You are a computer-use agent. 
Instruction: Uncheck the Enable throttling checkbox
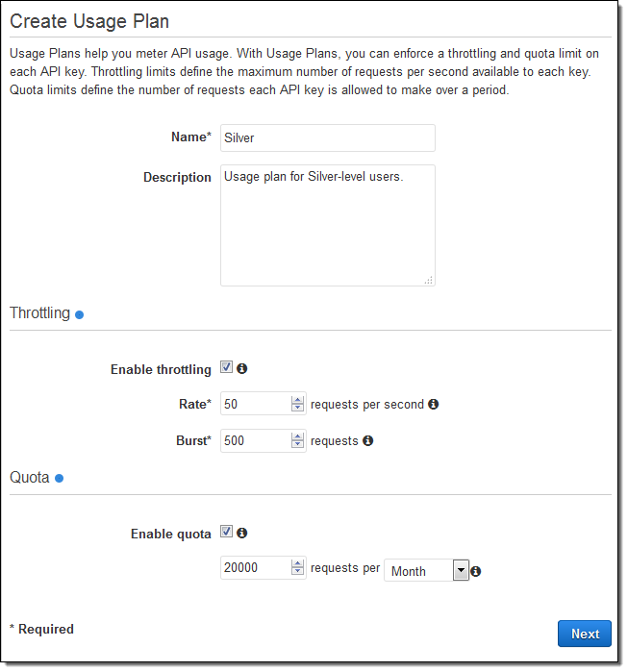tap(226, 368)
